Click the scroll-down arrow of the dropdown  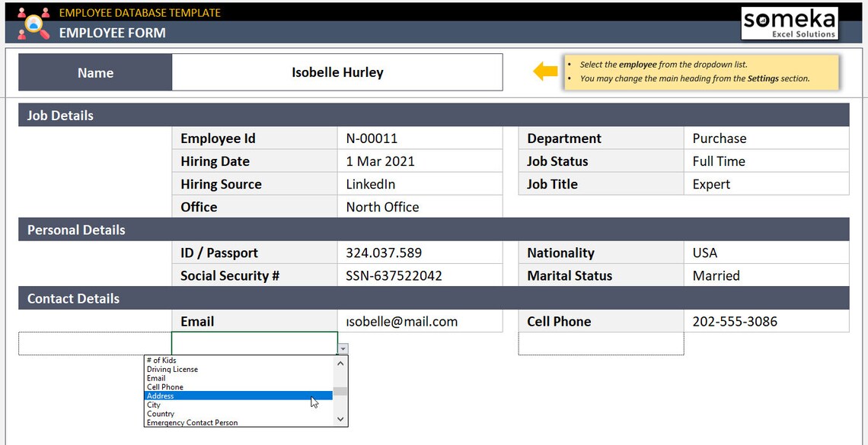click(341, 418)
